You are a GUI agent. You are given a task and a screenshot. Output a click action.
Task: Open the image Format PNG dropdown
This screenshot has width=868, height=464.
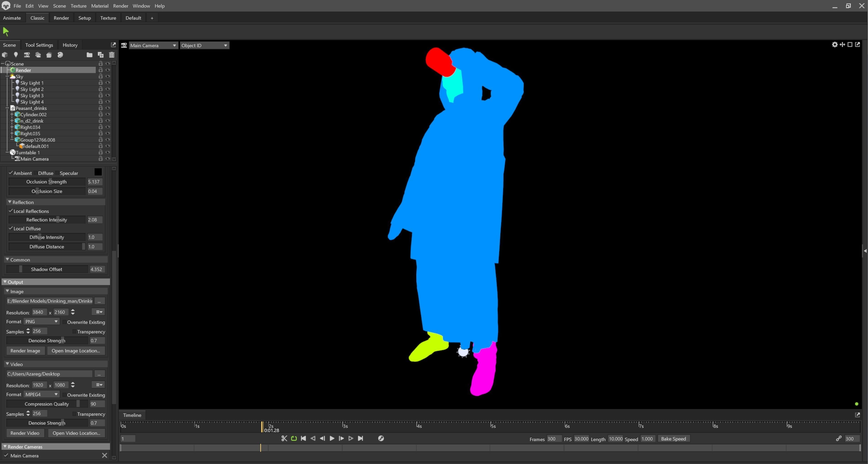(41, 321)
